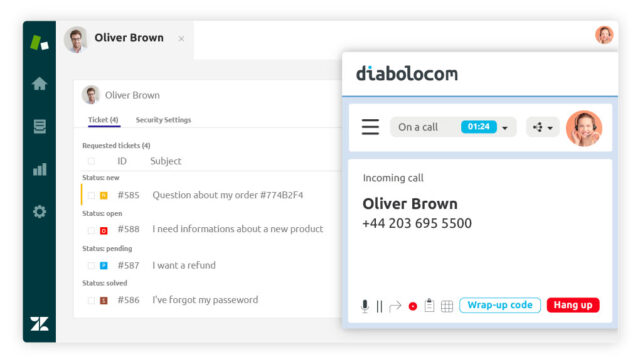
Task: Click the red open status badge of #588
Action: (x=104, y=231)
